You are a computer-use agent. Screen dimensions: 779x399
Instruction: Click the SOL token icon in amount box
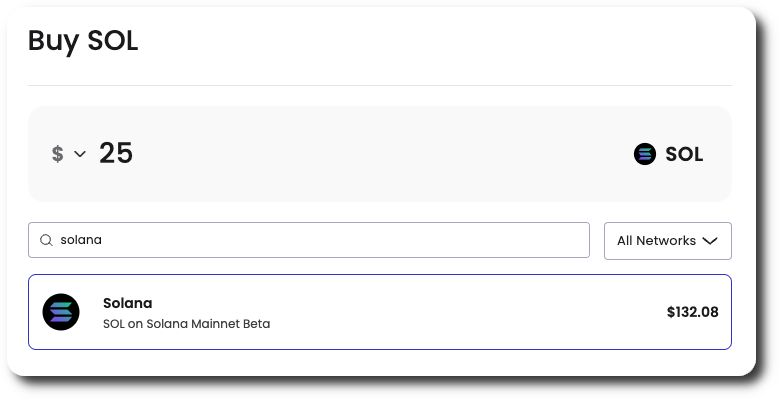click(645, 154)
